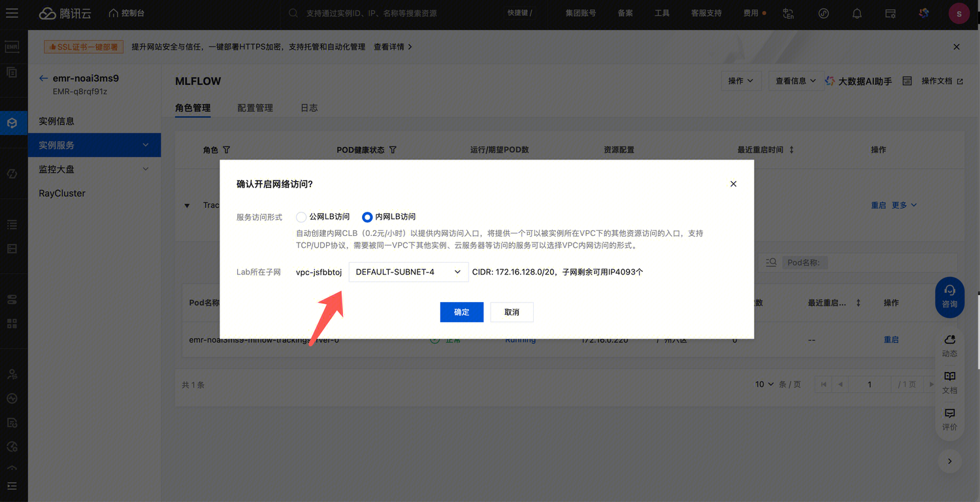Go to Tencent Cloud home logo
Image resolution: width=980 pixels, height=502 pixels.
click(64, 13)
